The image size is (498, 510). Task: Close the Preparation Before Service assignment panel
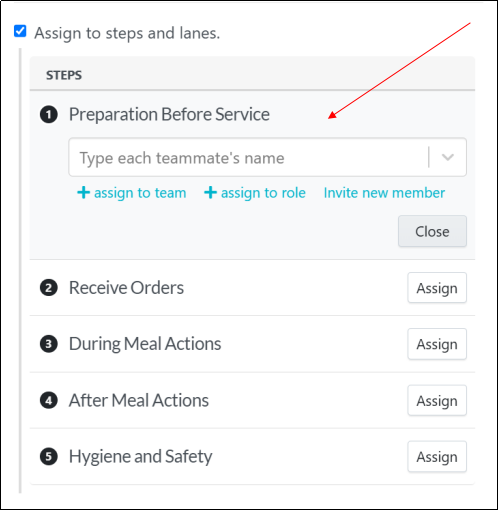pos(432,231)
